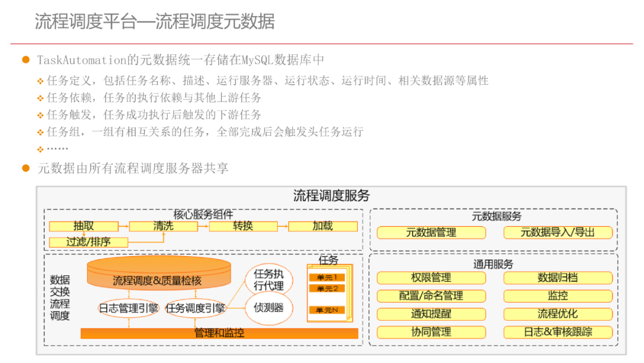This screenshot has height=363, width=644.
Task: Click the 加载 (Load) step box
Action: 323,226
